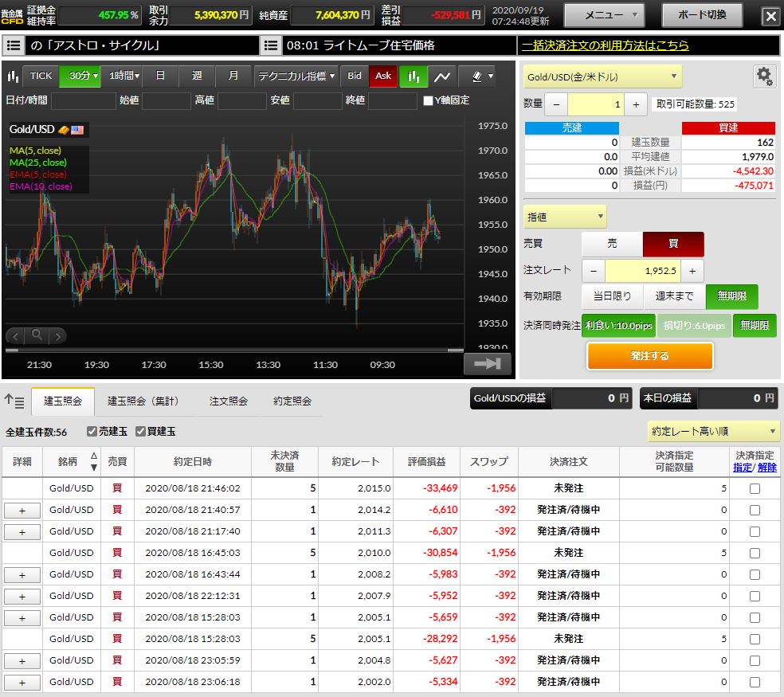Select 月 monthly chart interval
Screen dimensions: 784x697
(233, 76)
